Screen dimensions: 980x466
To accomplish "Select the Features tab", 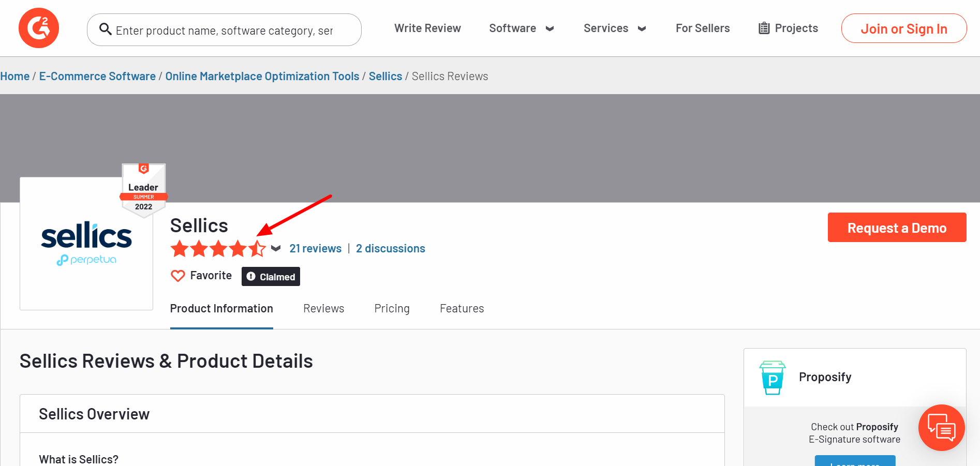I will point(462,309).
